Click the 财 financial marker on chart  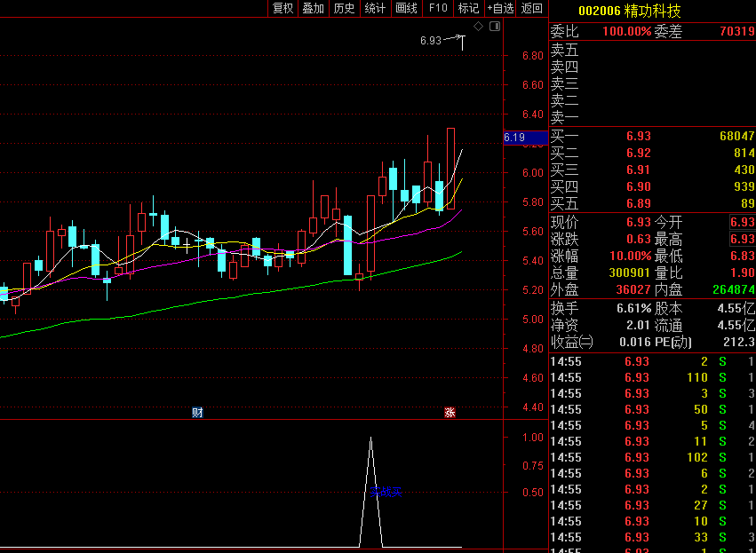tap(197, 413)
